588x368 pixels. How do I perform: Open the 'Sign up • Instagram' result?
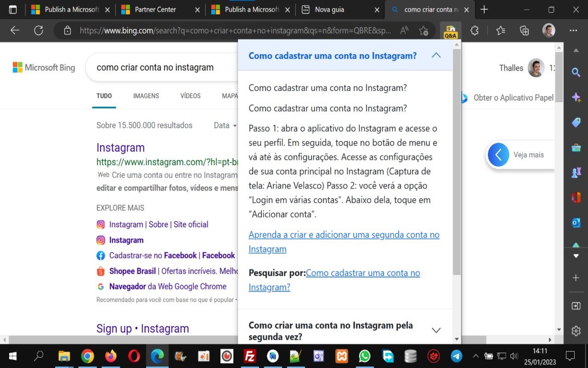pyautogui.click(x=142, y=328)
